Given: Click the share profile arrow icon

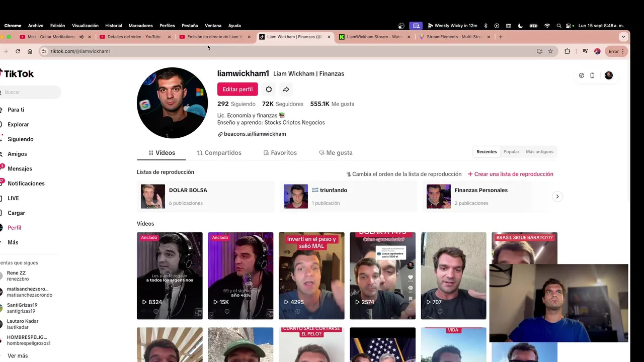Looking at the screenshot, I should pyautogui.click(x=286, y=89).
